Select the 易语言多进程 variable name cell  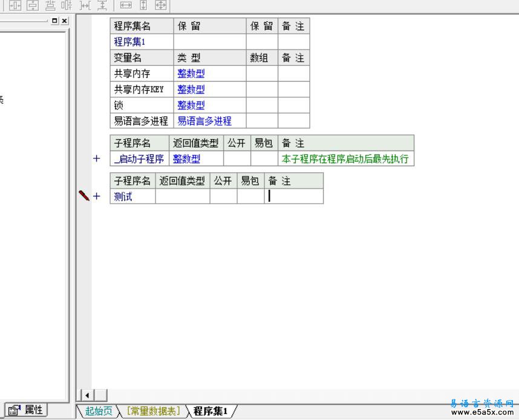pos(142,121)
